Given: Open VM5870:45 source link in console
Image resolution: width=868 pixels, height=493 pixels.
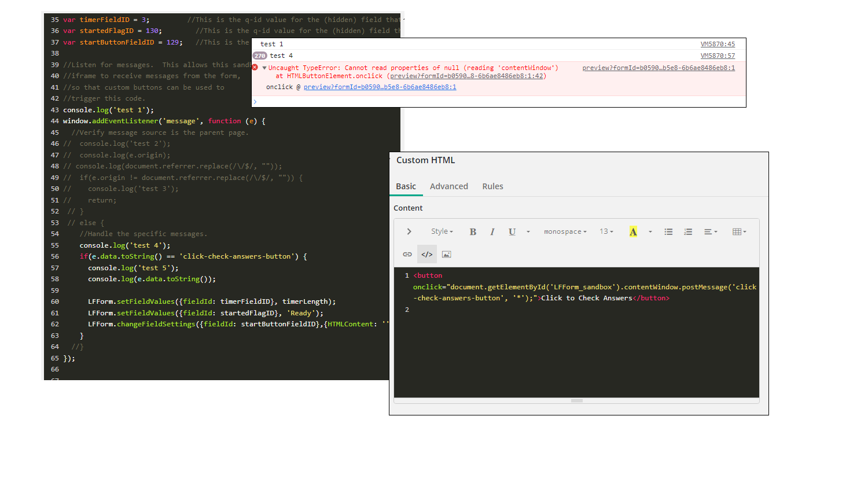Looking at the screenshot, I should coord(718,44).
